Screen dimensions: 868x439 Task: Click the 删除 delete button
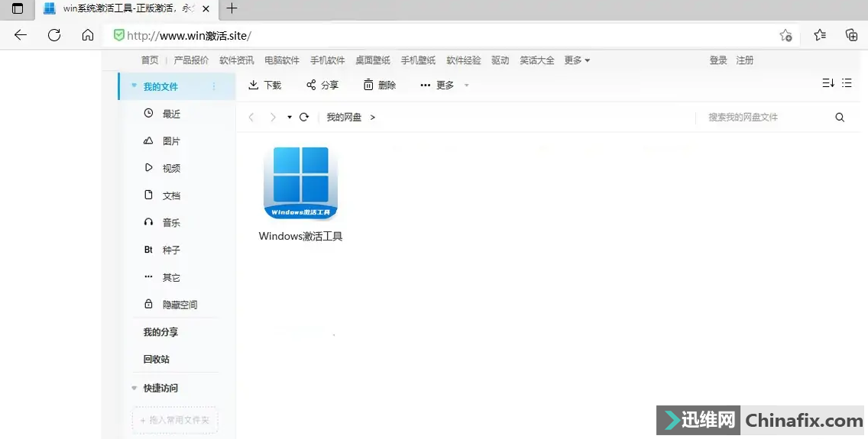pos(379,85)
